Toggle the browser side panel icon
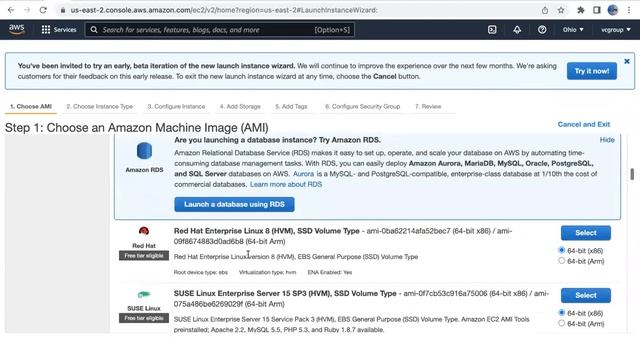 click(x=596, y=10)
